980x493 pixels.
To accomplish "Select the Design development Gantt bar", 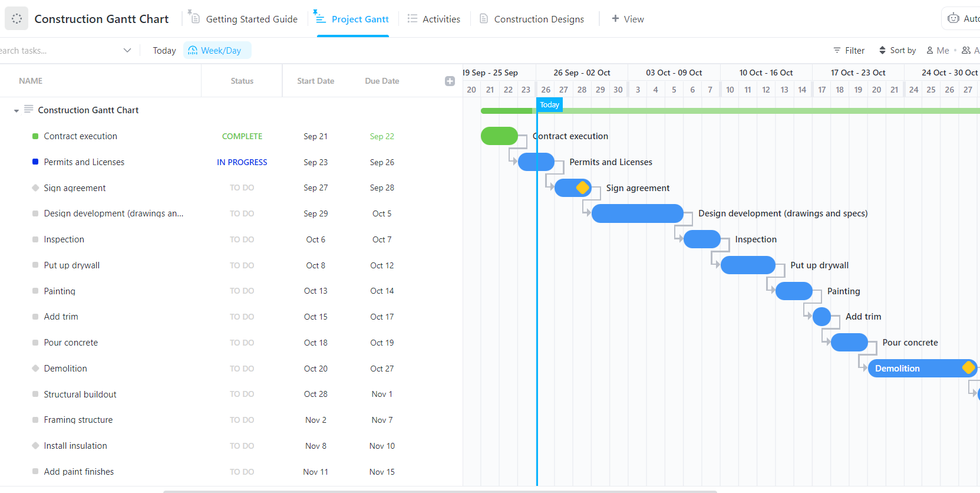I will point(637,213).
